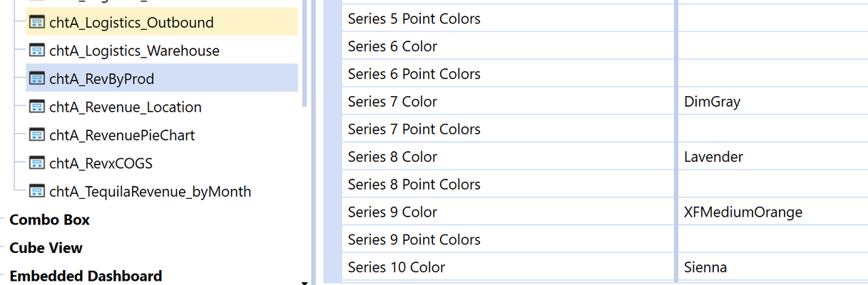Open the chtA_RevenuePieChart component
The height and width of the screenshot is (285, 868).
[122, 135]
